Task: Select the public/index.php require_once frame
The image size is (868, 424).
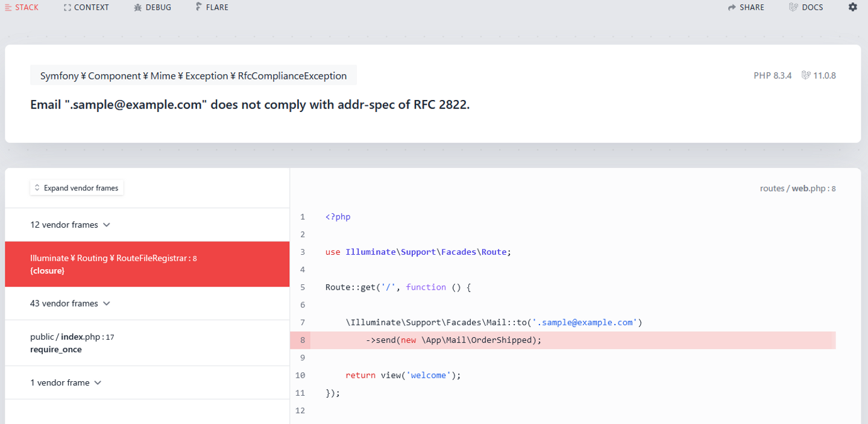Action: (146, 343)
